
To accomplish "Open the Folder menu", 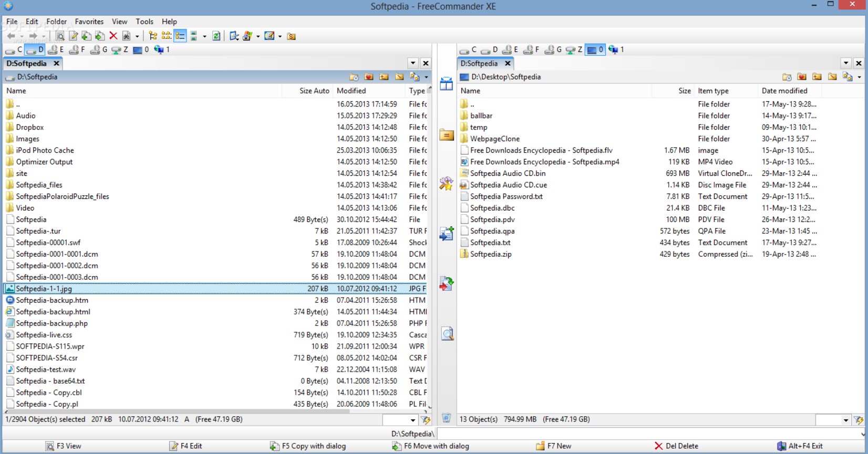I will coord(56,22).
